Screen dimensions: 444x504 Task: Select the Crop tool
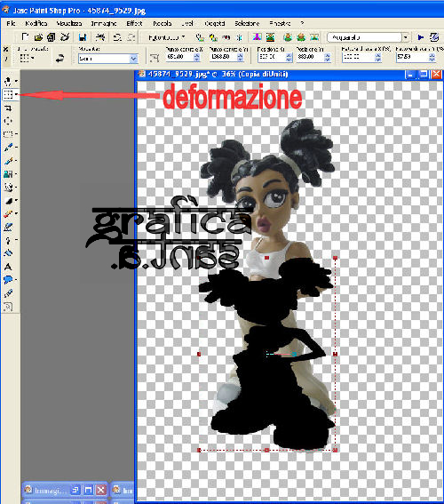pos(8,108)
